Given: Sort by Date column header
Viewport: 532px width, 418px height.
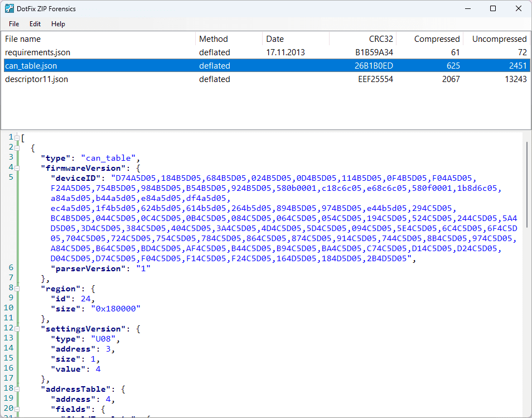Looking at the screenshot, I should click(x=296, y=39).
